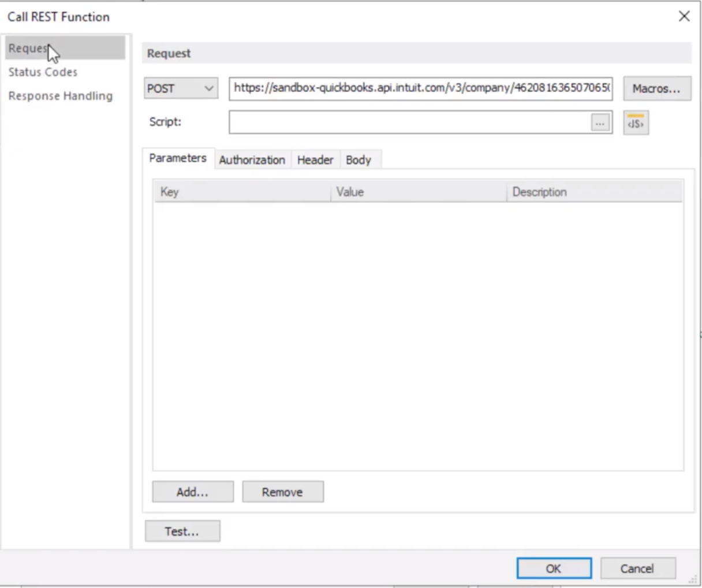Image resolution: width=702 pixels, height=588 pixels.
Task: Click the Test button to run the request
Action: pos(182,531)
